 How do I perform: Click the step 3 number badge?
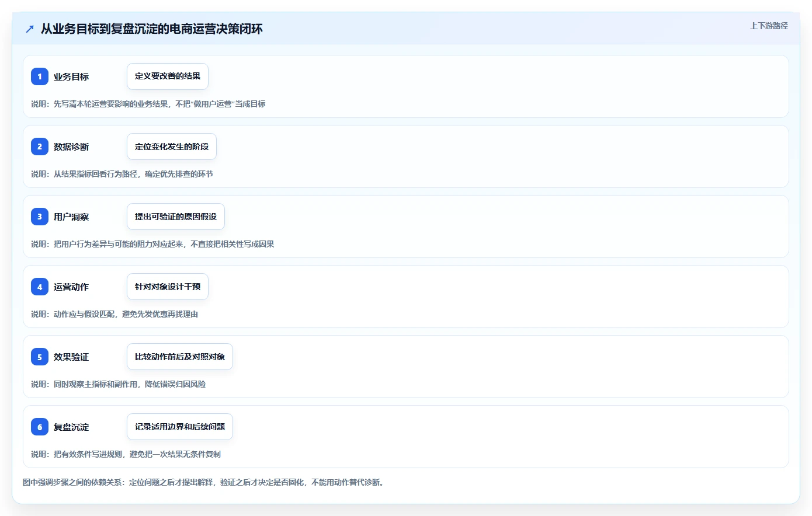[40, 217]
